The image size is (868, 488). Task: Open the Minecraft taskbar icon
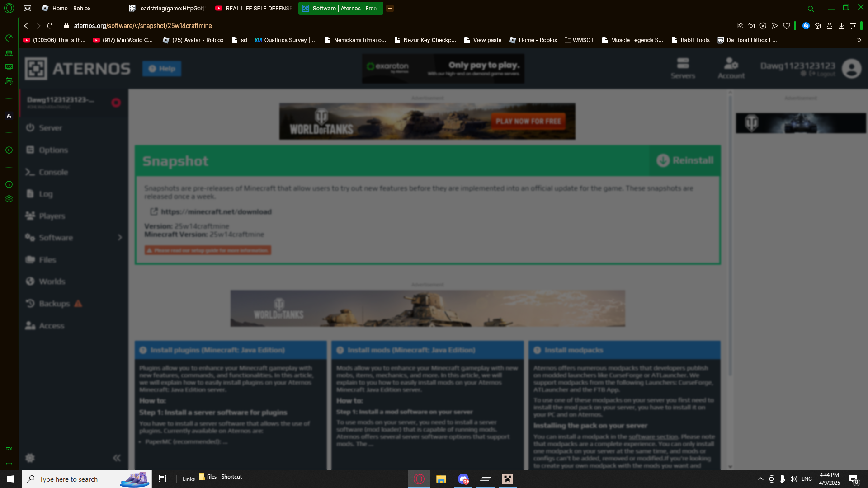pyautogui.click(x=508, y=479)
